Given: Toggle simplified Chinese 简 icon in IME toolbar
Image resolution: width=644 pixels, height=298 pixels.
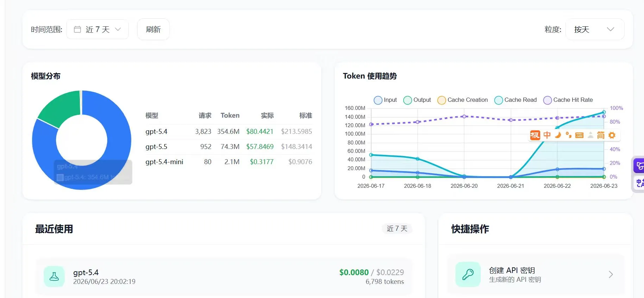Looking at the screenshot, I should coord(601,135).
